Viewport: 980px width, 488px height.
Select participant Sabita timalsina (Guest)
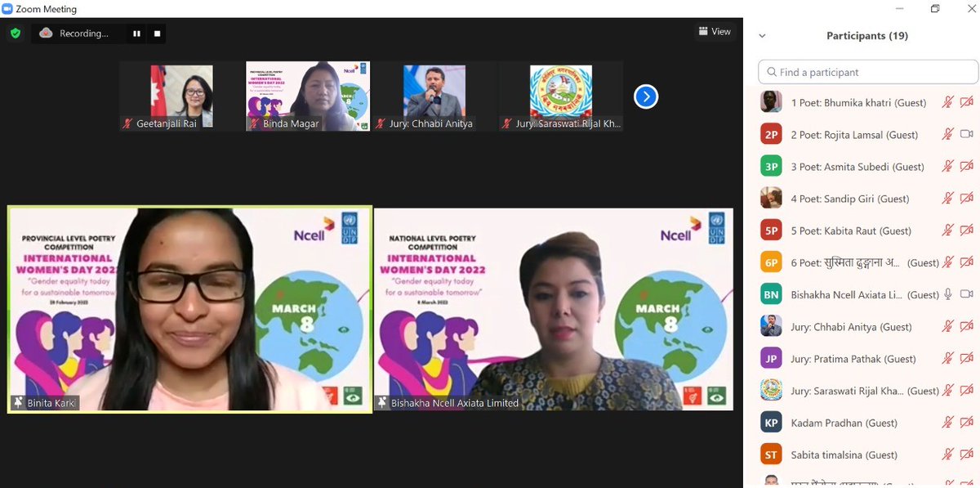click(846, 454)
